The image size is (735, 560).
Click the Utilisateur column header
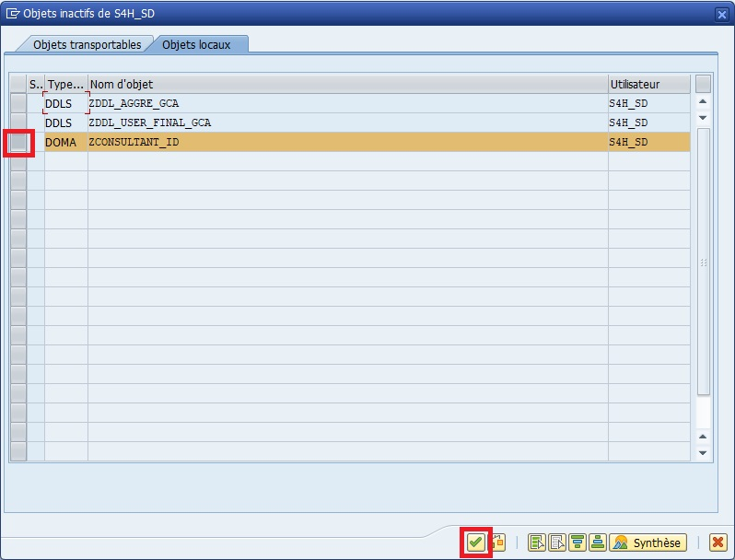point(648,85)
